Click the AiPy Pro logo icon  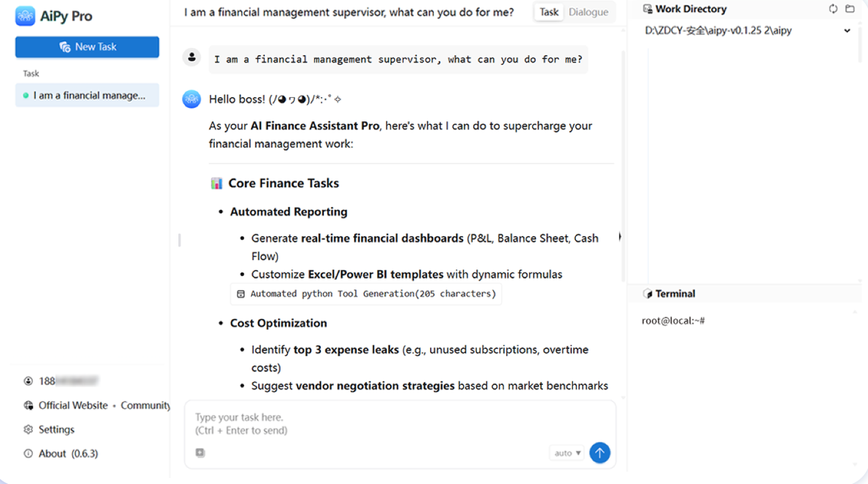point(25,16)
